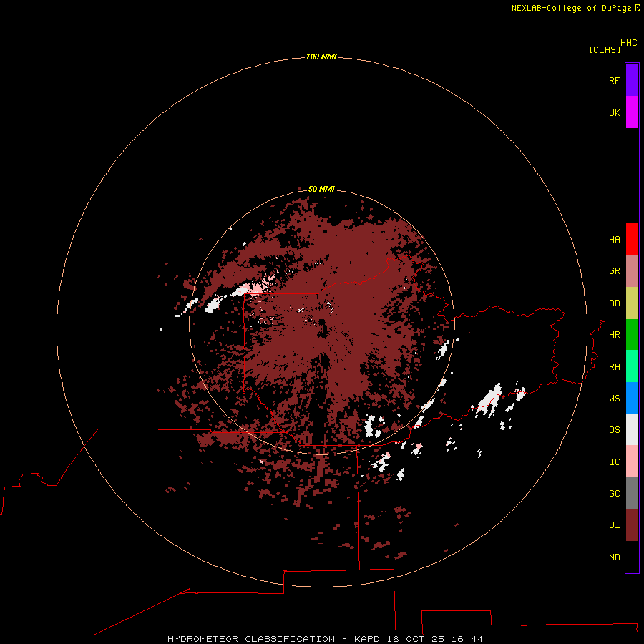Select the yellow BD legend swatch
The height and width of the screenshot is (644, 644).
[x=632, y=303]
